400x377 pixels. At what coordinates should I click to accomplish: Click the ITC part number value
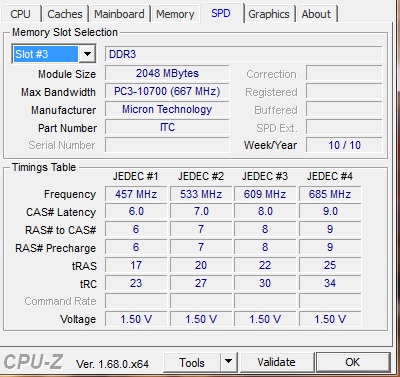tap(167, 127)
